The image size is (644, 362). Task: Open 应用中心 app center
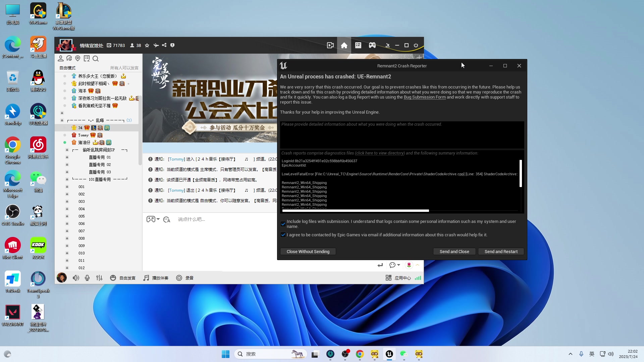pyautogui.click(x=398, y=278)
